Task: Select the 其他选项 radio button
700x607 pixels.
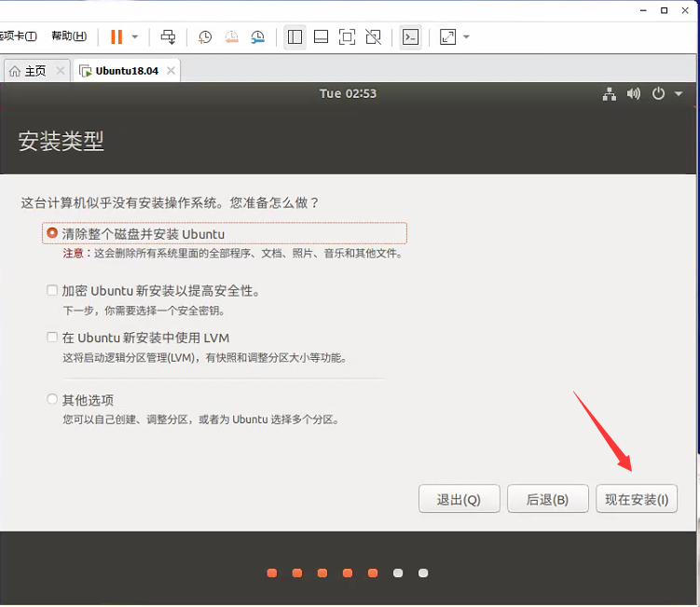Action: click(52, 398)
